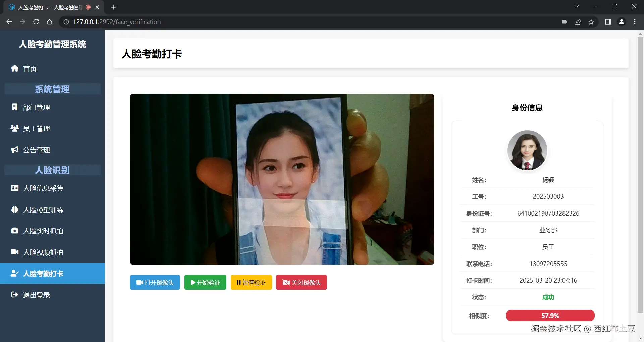Click 退出登录 to log out

(36, 295)
